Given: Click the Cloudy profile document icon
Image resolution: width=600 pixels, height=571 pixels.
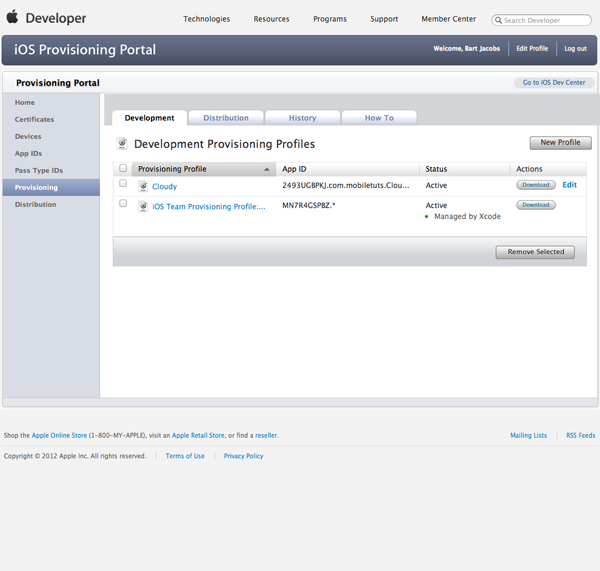Looking at the screenshot, I should point(143,186).
